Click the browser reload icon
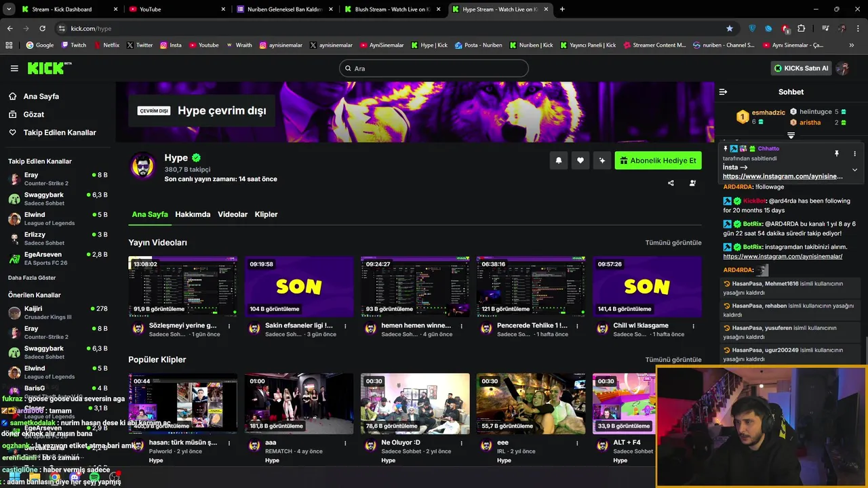This screenshot has height=488, width=868. [x=42, y=28]
